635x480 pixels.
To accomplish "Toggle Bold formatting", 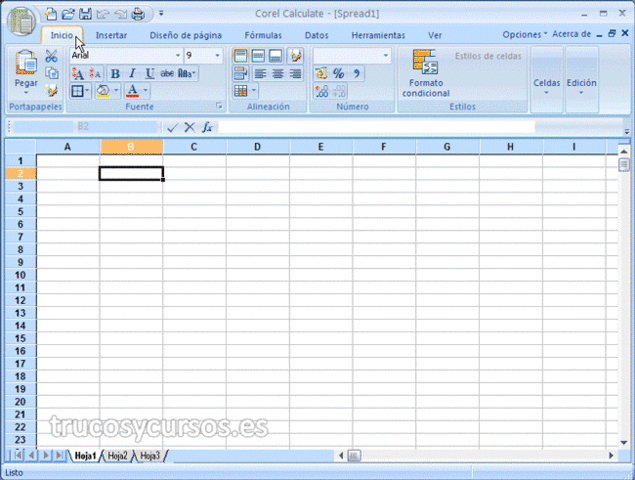I will tap(115, 73).
